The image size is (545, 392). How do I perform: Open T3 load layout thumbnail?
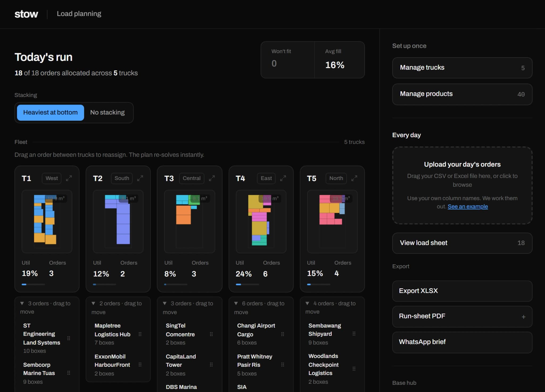pyautogui.click(x=189, y=221)
